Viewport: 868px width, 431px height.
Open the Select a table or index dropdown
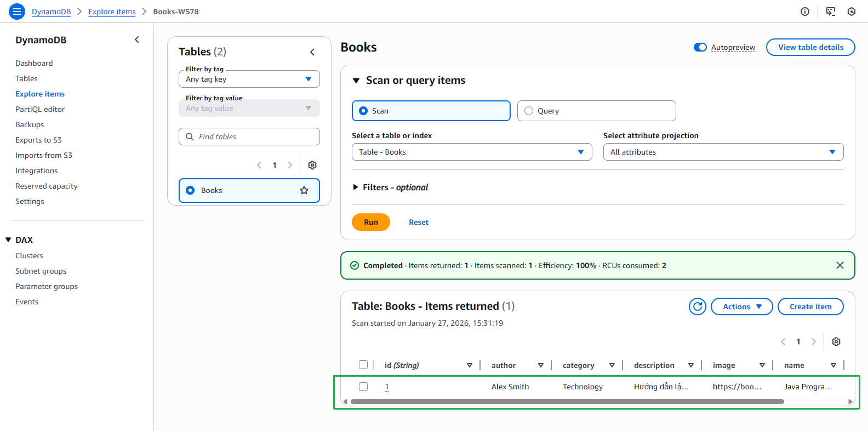(x=472, y=152)
